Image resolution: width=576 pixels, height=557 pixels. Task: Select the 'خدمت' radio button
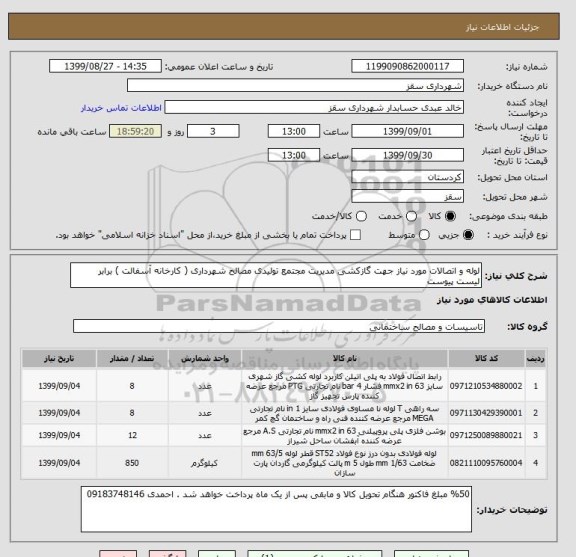tap(411, 216)
